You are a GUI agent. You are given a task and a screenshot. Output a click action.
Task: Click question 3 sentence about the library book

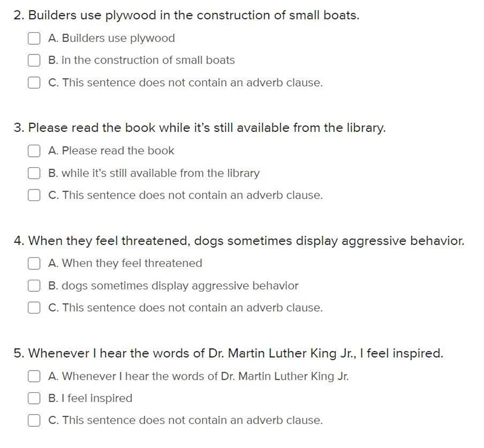(200, 128)
